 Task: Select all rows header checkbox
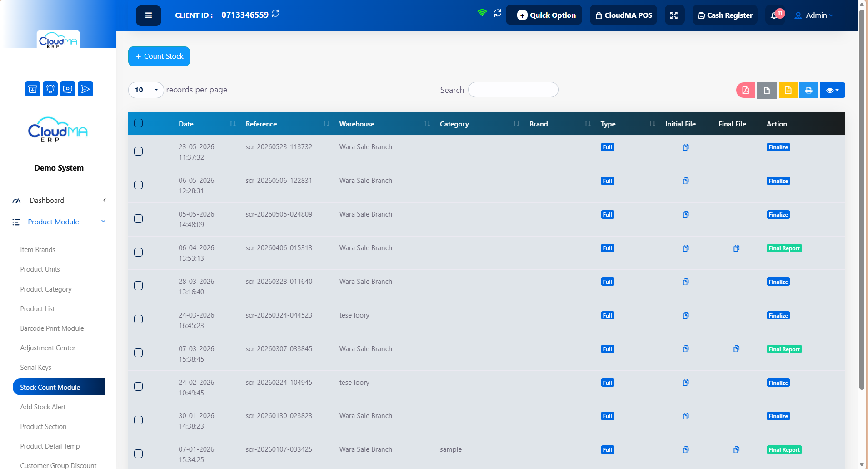coord(139,123)
